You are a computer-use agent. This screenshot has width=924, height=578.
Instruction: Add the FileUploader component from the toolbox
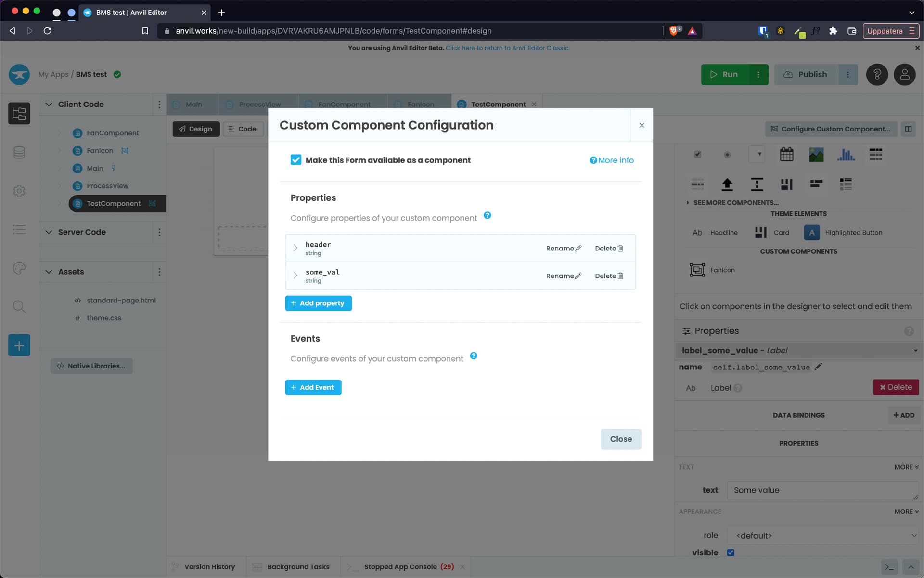[x=727, y=184]
